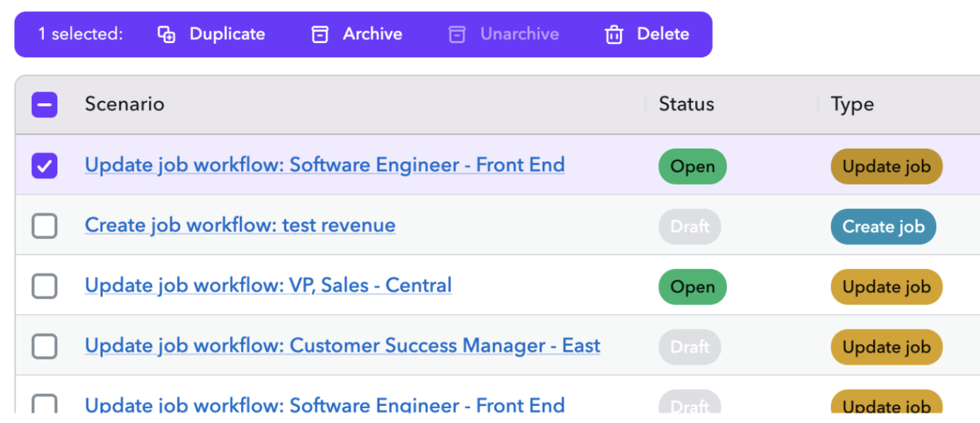Uncheck the Software Engineer - Front End row
The width and height of the screenshot is (980, 423).
[45, 166]
